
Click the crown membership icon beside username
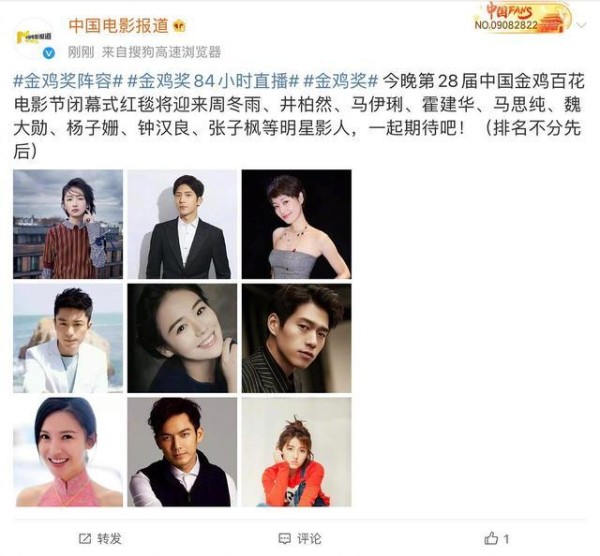tap(179, 26)
